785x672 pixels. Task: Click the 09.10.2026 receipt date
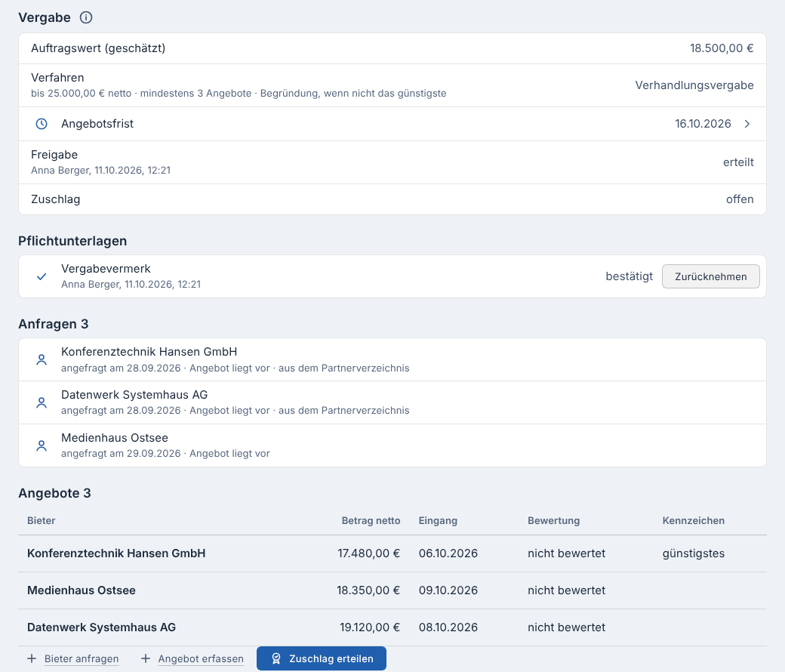tap(448, 590)
